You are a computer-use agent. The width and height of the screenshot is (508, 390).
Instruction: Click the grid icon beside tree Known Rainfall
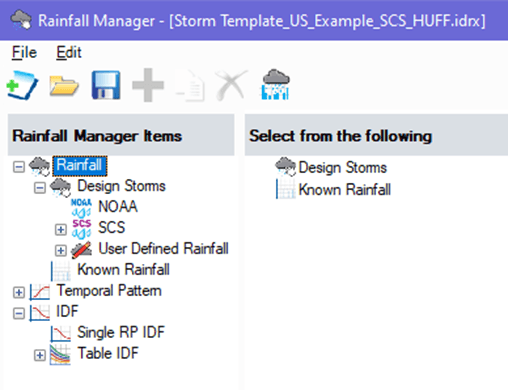[x=61, y=271]
